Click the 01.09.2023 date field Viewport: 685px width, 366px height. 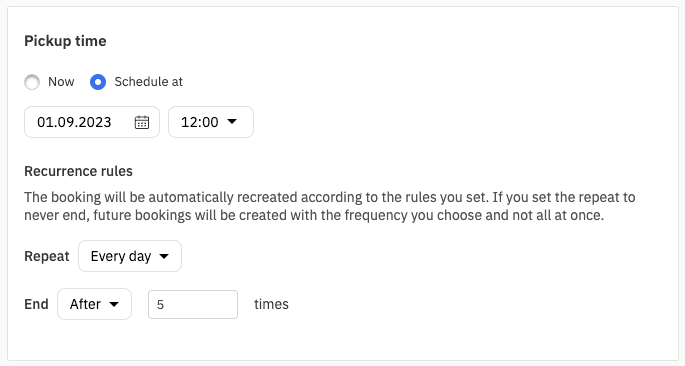point(92,122)
